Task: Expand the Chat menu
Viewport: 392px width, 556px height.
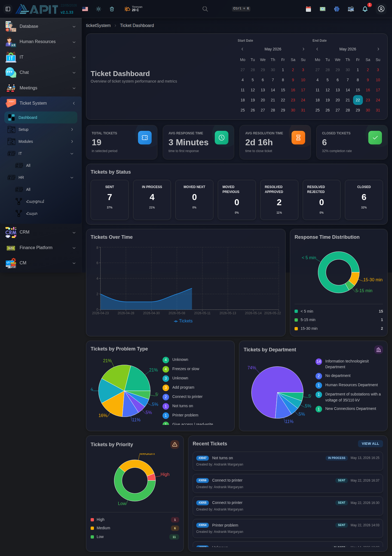Action: 41,72
